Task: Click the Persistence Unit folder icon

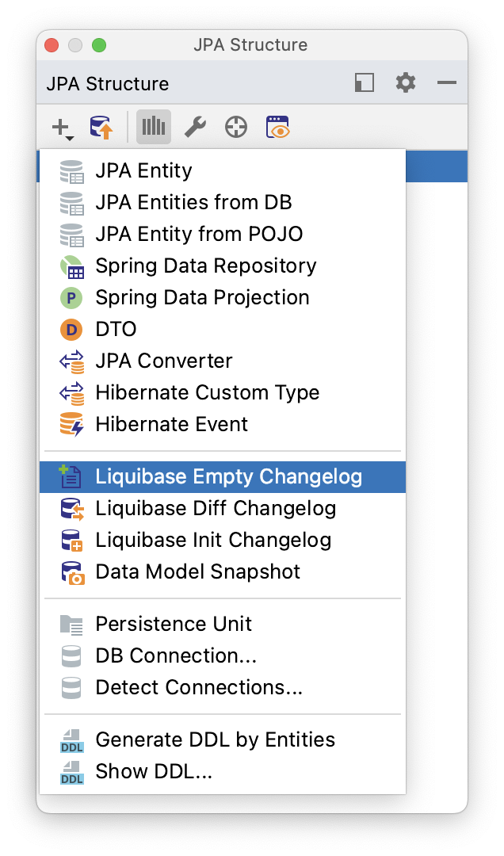Action: point(71,625)
